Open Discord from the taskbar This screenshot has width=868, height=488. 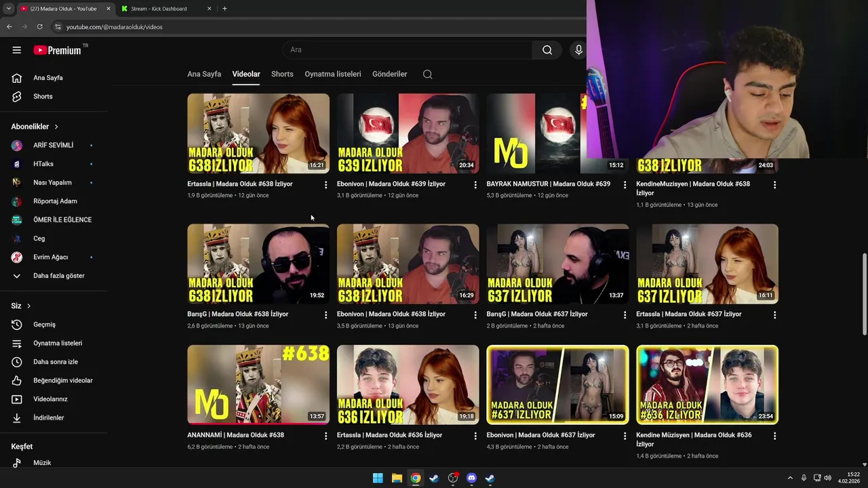[471, 478]
